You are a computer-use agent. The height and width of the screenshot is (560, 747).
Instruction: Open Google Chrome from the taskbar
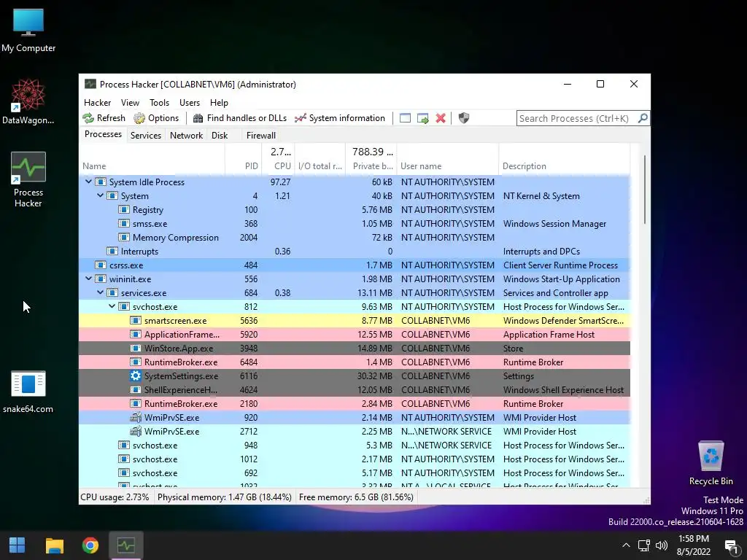(90, 545)
